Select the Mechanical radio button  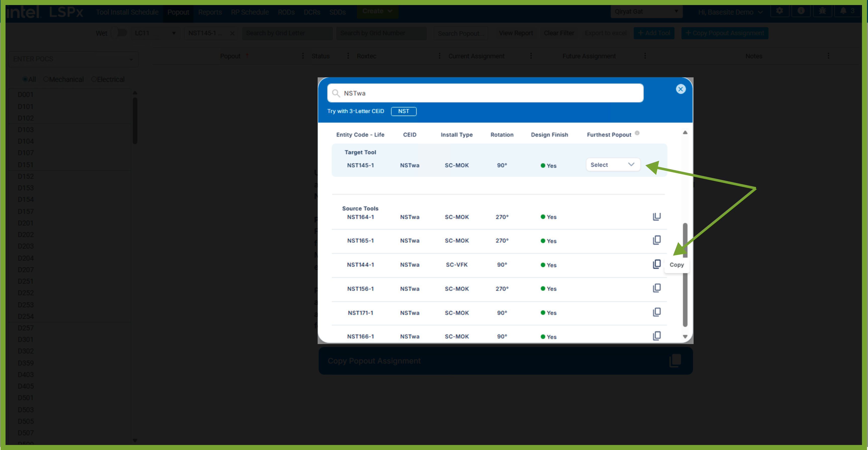pyautogui.click(x=46, y=80)
